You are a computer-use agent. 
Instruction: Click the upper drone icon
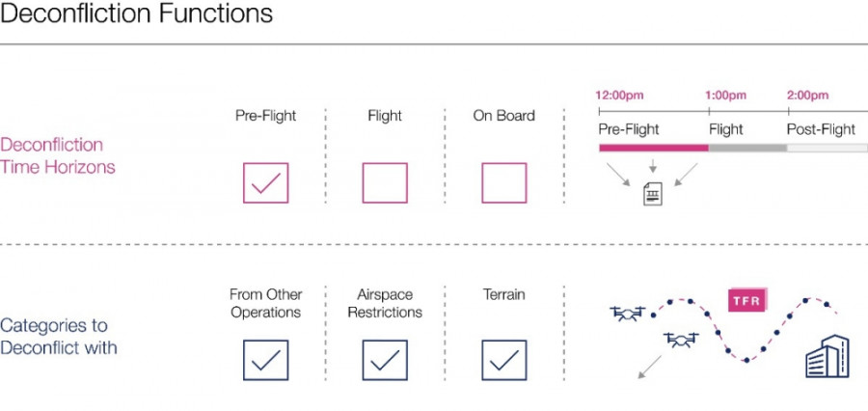[627, 314]
